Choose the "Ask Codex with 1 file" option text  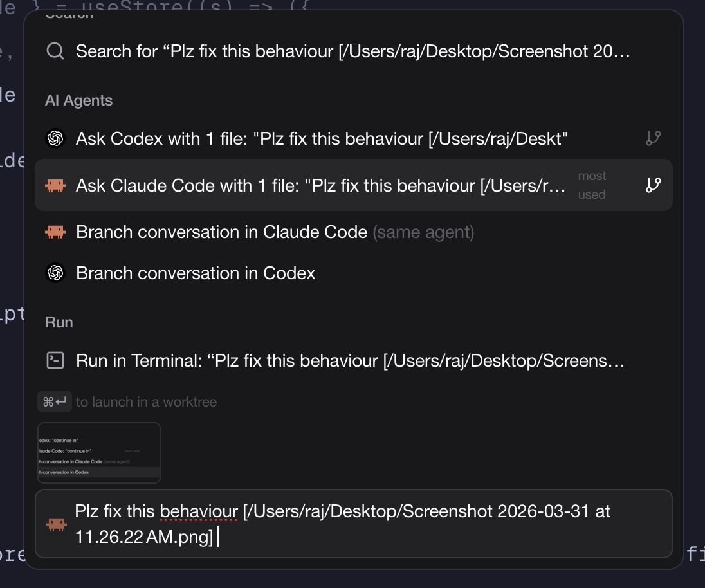click(x=322, y=138)
